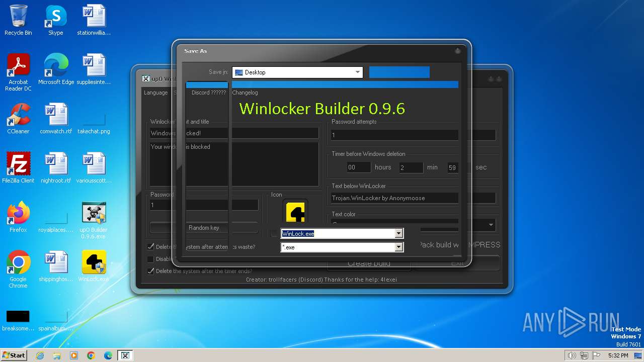Click the Password attempts input field
This screenshot has height=362, width=644.
click(x=414, y=135)
